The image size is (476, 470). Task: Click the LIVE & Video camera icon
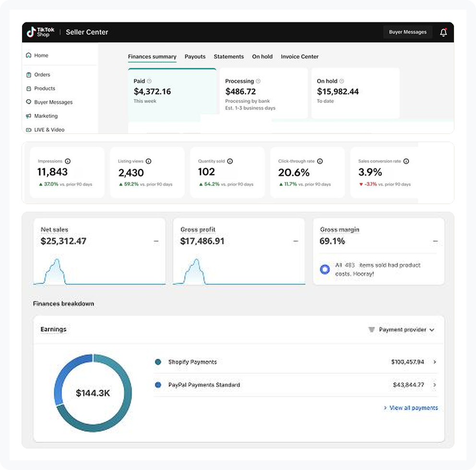point(28,130)
